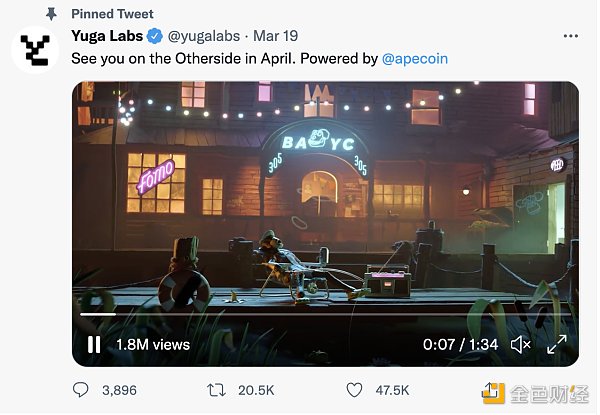Click the BAYC neon sign in video
This screenshot has width=600, height=415.
click(x=318, y=142)
